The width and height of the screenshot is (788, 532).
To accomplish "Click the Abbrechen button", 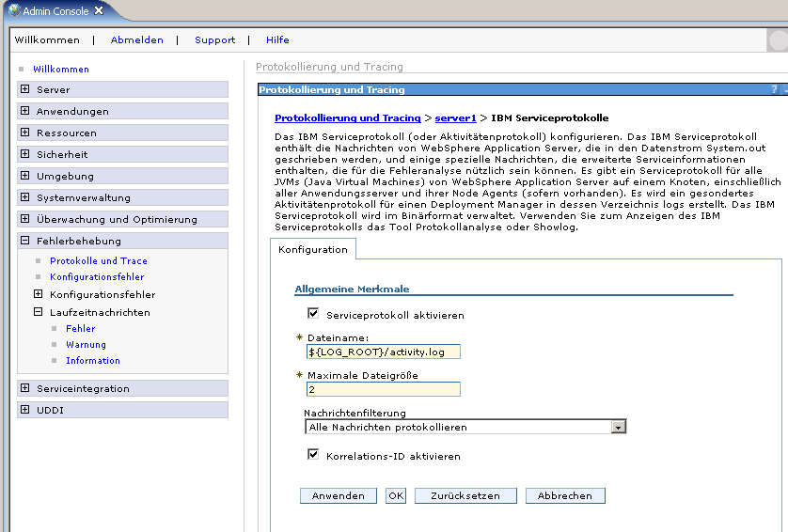I will pos(565,496).
